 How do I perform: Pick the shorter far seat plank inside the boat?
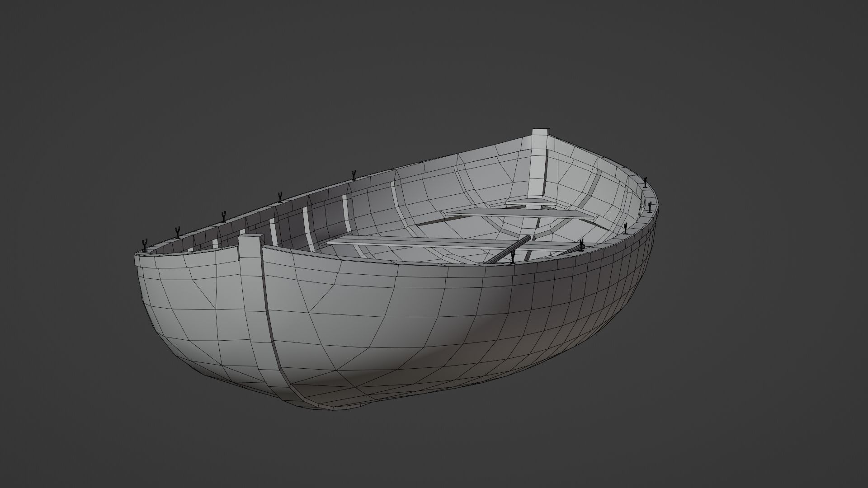(520, 214)
